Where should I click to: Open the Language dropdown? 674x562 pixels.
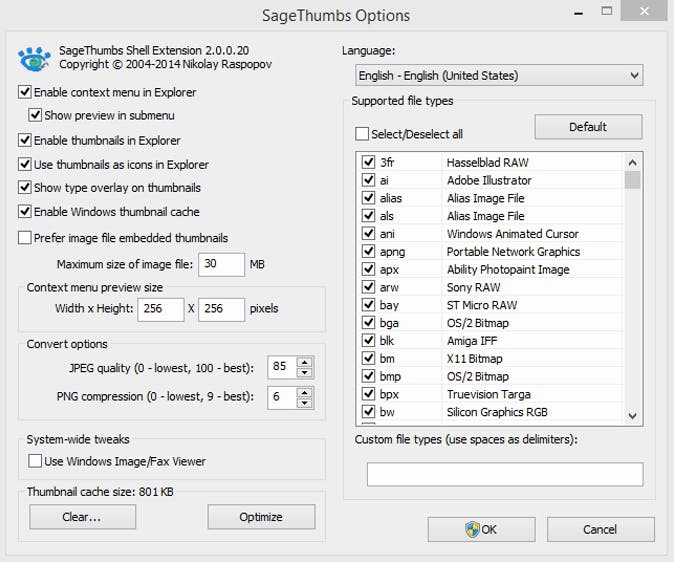tap(499, 75)
